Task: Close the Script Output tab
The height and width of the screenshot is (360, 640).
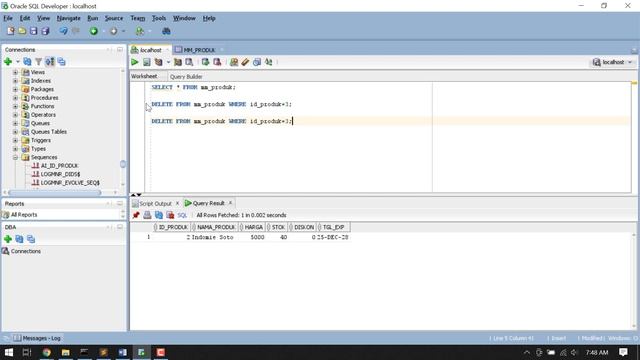Action: tap(177, 203)
